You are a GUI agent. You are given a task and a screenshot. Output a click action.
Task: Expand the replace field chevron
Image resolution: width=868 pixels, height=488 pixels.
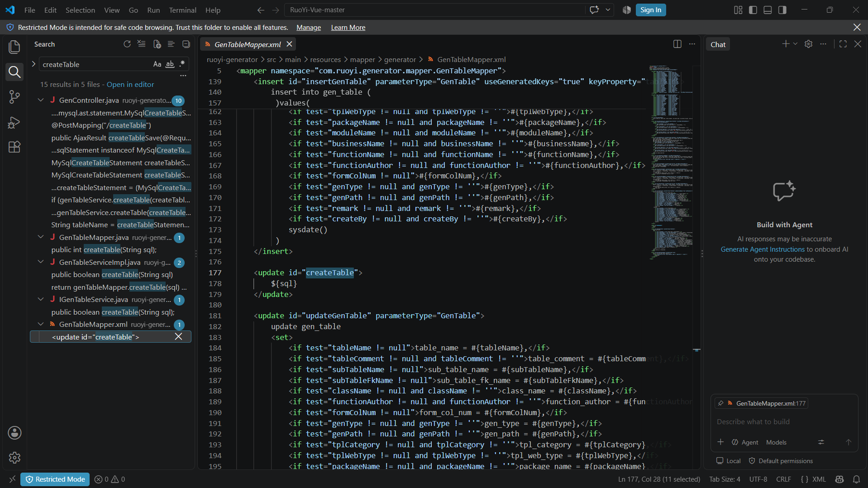click(34, 64)
